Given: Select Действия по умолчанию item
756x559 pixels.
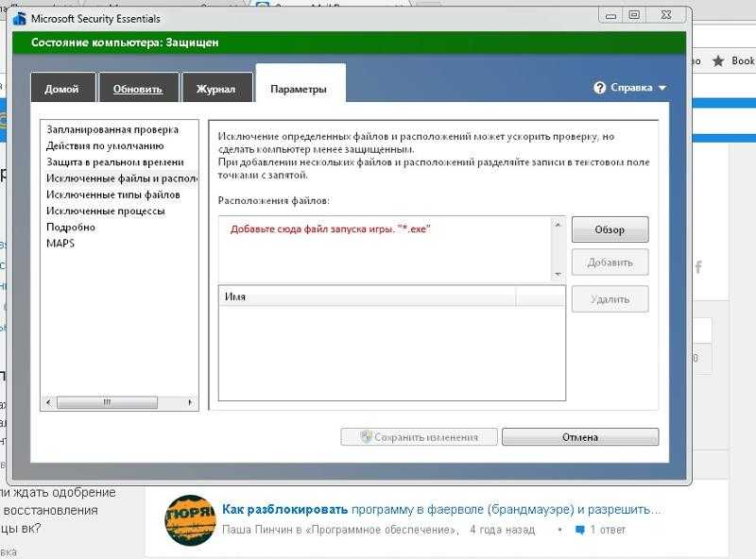Looking at the screenshot, I should [105, 145].
